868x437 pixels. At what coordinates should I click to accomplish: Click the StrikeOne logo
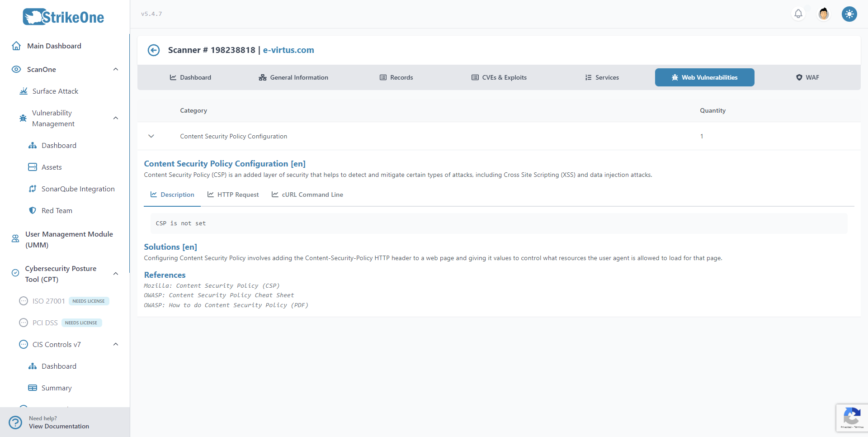click(64, 17)
